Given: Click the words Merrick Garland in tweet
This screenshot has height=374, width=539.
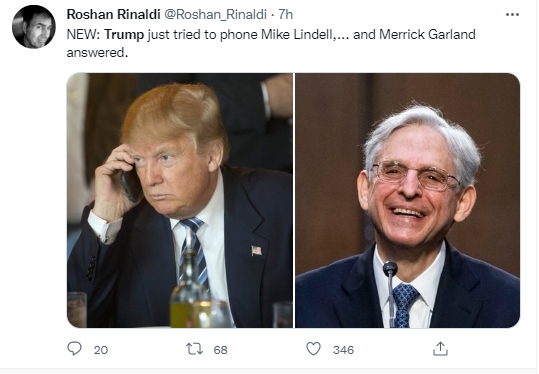Looking at the screenshot, I should pyautogui.click(x=427, y=34).
